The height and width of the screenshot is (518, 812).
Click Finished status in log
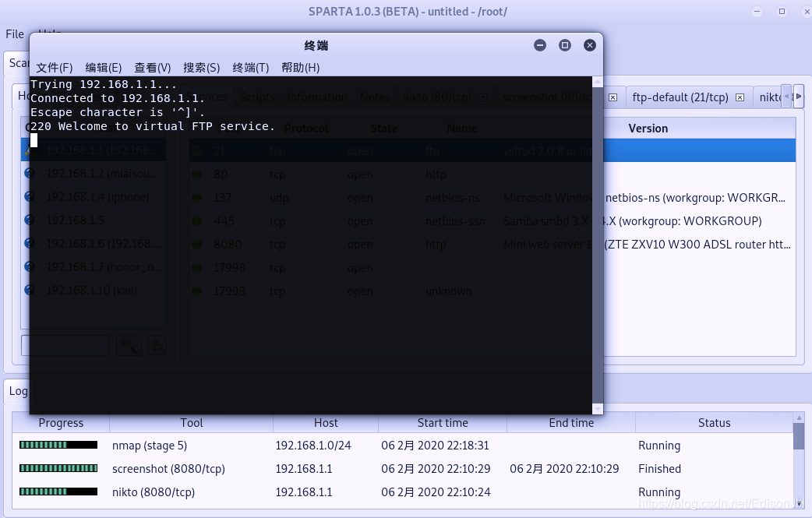point(659,469)
